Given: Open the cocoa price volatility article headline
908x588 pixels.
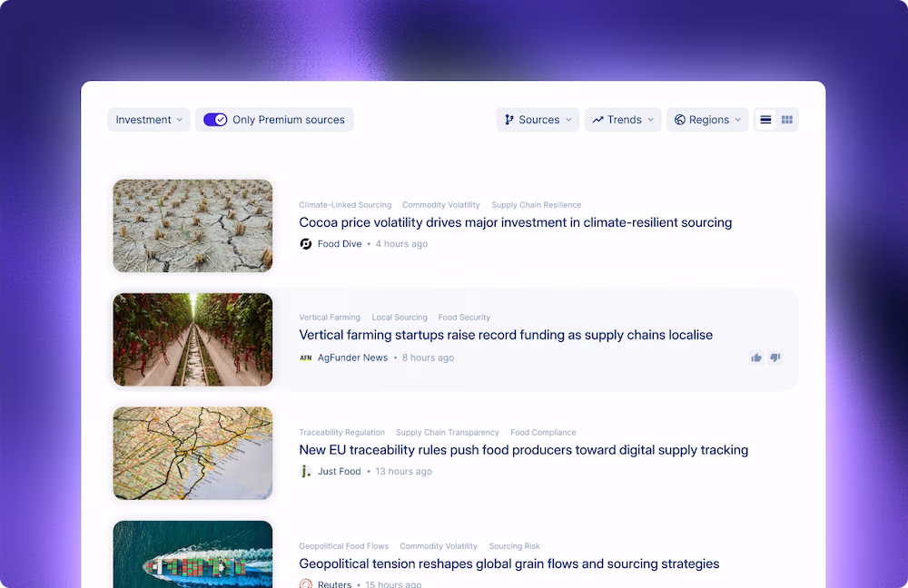Looking at the screenshot, I should click(516, 223).
